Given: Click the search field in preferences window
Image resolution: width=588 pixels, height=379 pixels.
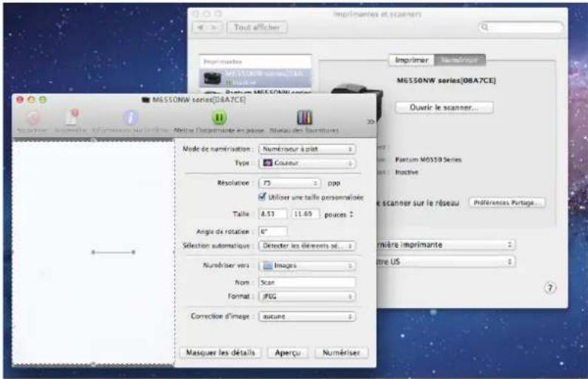Looking at the screenshot, I should 521,27.
